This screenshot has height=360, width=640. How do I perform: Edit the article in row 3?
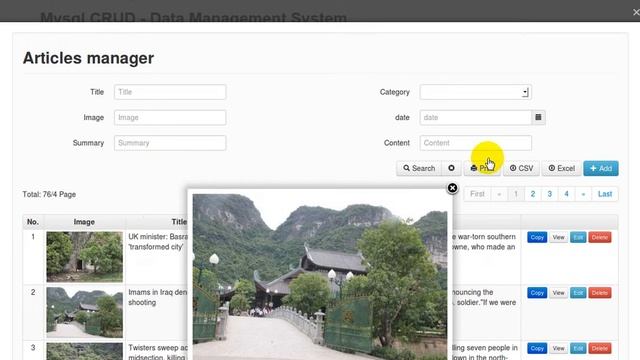(578, 348)
